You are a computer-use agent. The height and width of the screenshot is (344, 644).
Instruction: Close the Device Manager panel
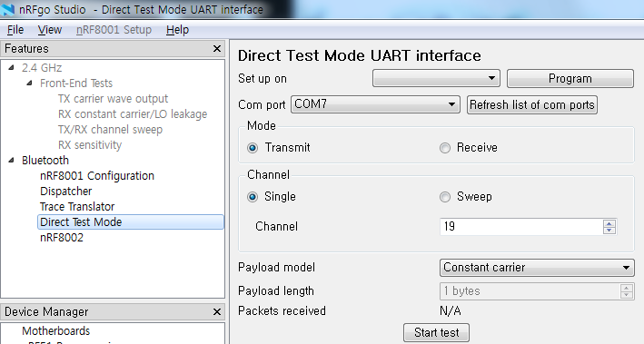point(217,312)
